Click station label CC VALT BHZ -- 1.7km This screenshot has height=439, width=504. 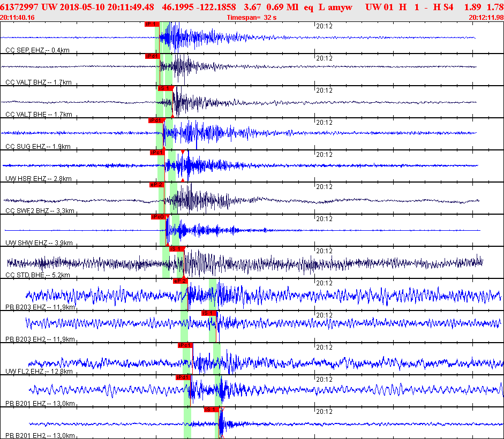tap(39, 82)
